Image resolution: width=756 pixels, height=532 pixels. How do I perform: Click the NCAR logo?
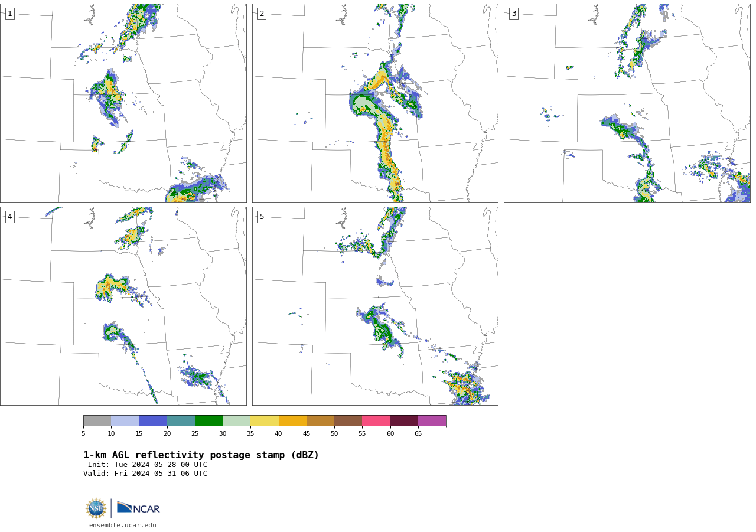pyautogui.click(x=138, y=508)
